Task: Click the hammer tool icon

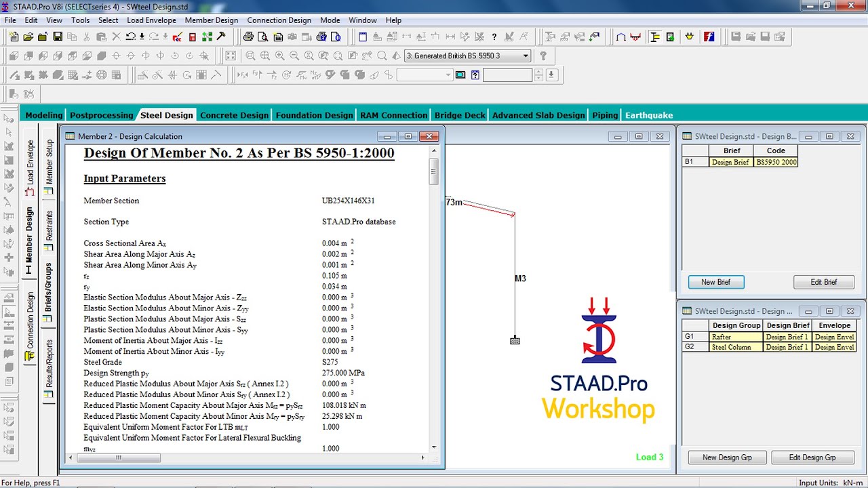Action: 221,37
